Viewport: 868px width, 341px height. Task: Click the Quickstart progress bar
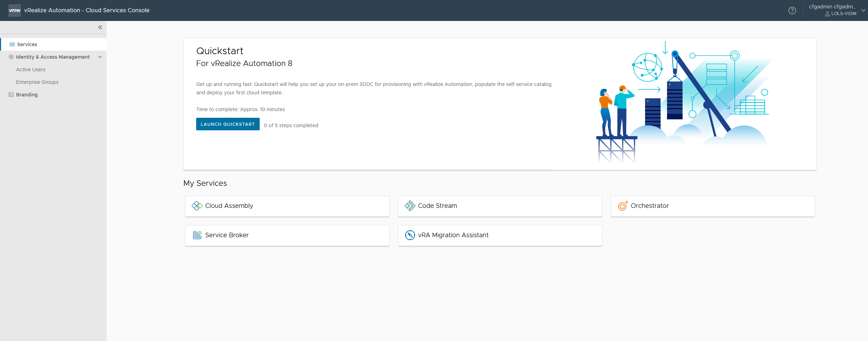point(500,170)
